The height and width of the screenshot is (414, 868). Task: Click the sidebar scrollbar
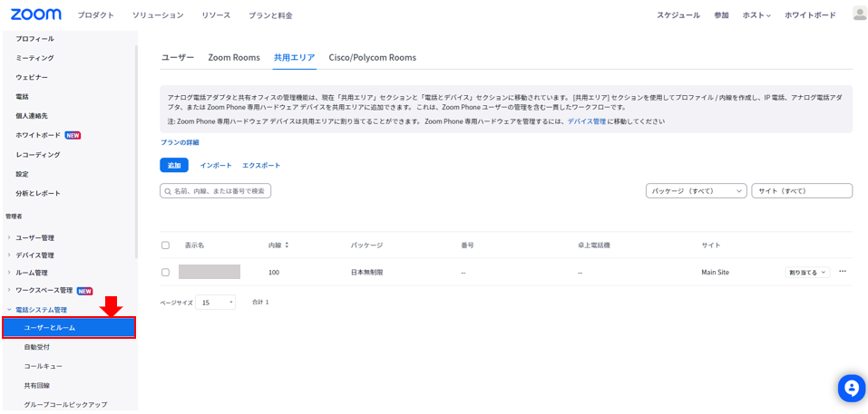[x=136, y=151]
